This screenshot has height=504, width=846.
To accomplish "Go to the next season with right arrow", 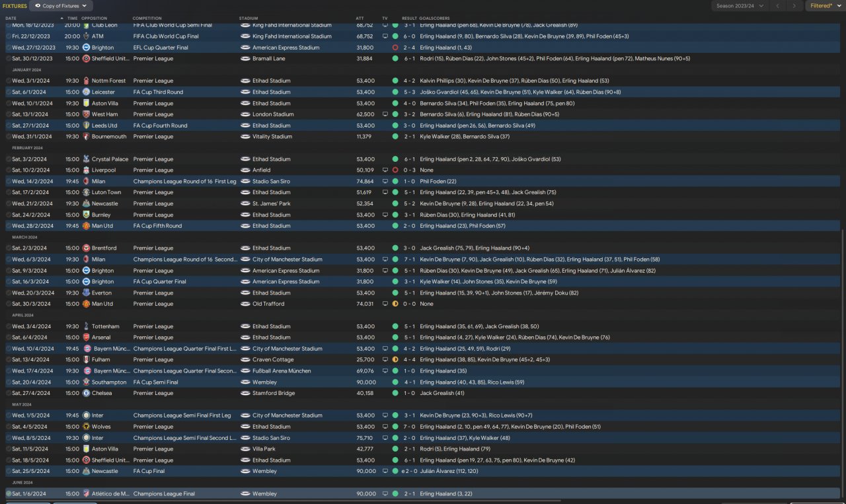I will pos(795,6).
